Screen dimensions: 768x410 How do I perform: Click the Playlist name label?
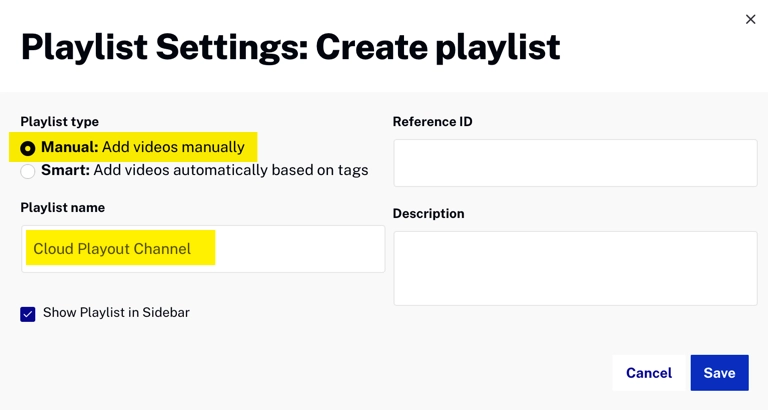click(63, 207)
